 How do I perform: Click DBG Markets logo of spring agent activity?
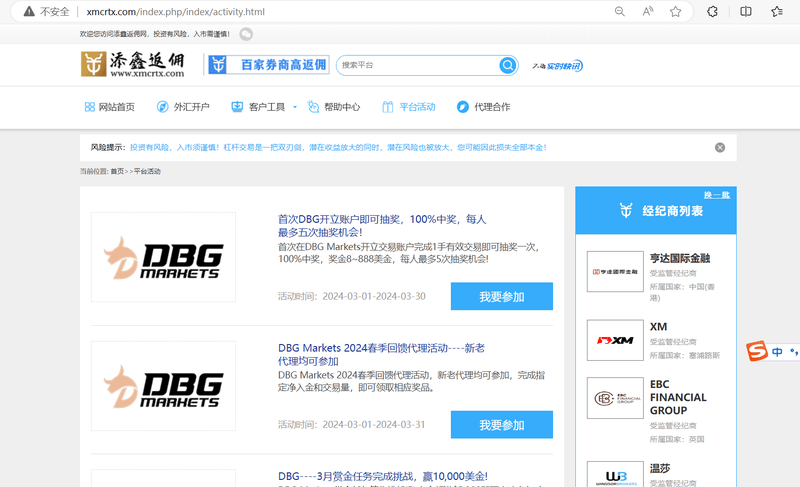[x=163, y=386]
